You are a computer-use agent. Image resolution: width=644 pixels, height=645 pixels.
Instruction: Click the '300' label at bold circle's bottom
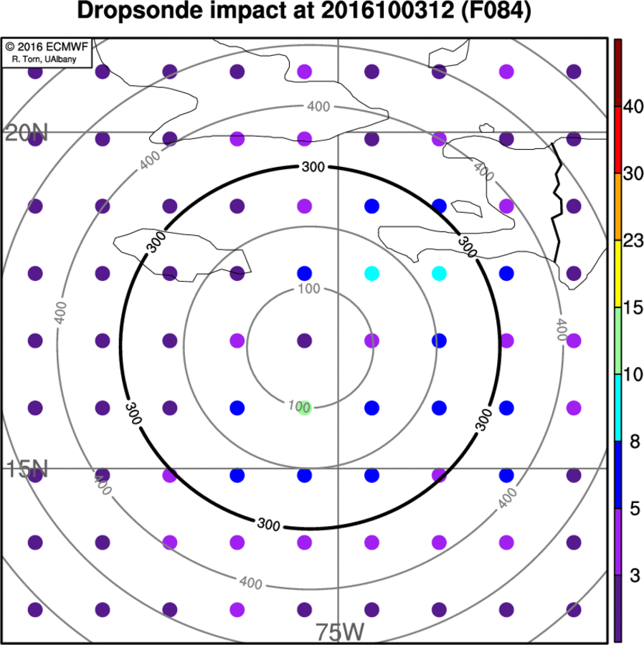268,525
